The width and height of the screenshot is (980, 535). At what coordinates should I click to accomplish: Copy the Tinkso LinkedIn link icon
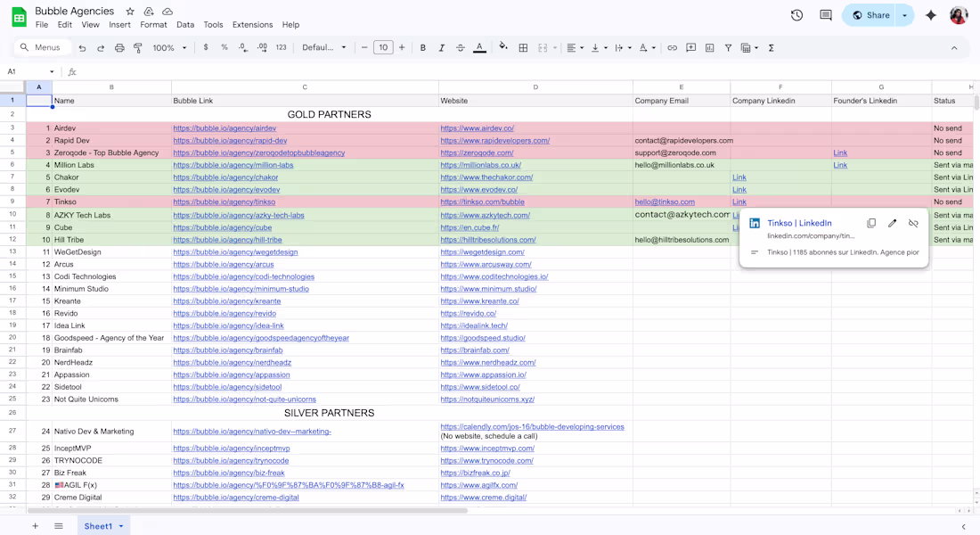[871, 223]
